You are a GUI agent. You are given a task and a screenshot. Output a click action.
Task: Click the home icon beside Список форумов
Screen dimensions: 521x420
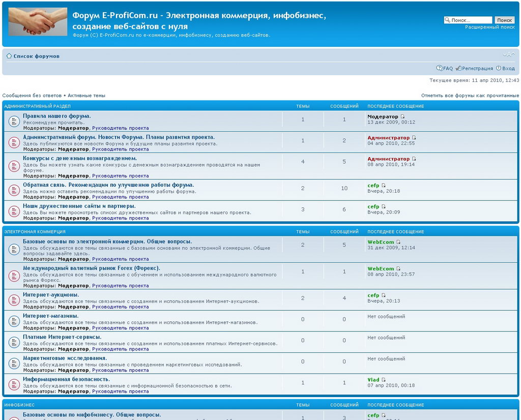pos(9,56)
